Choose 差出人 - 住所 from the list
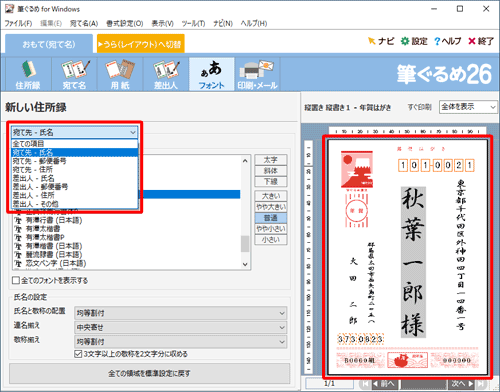The width and height of the screenshot is (500, 392). point(75,195)
